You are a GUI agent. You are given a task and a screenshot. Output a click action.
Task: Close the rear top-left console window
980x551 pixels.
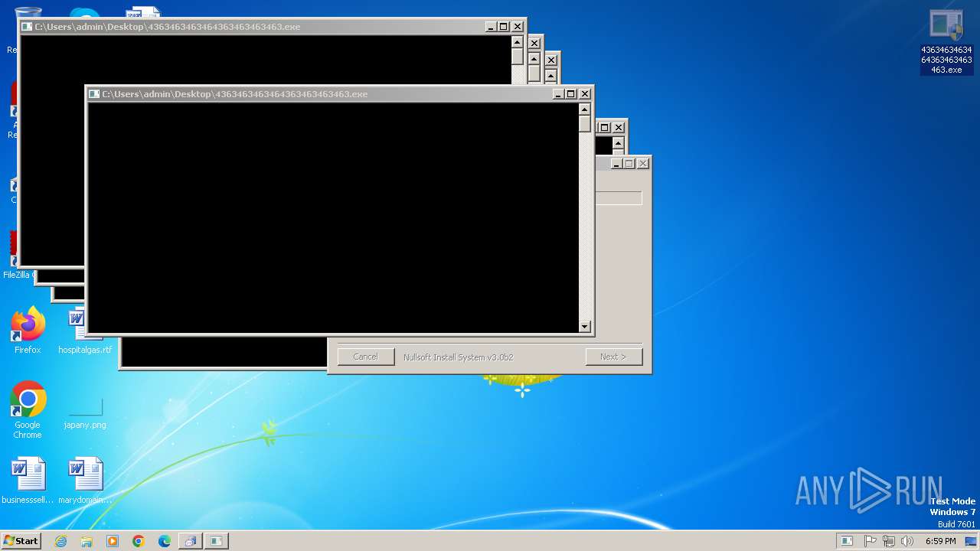(518, 27)
